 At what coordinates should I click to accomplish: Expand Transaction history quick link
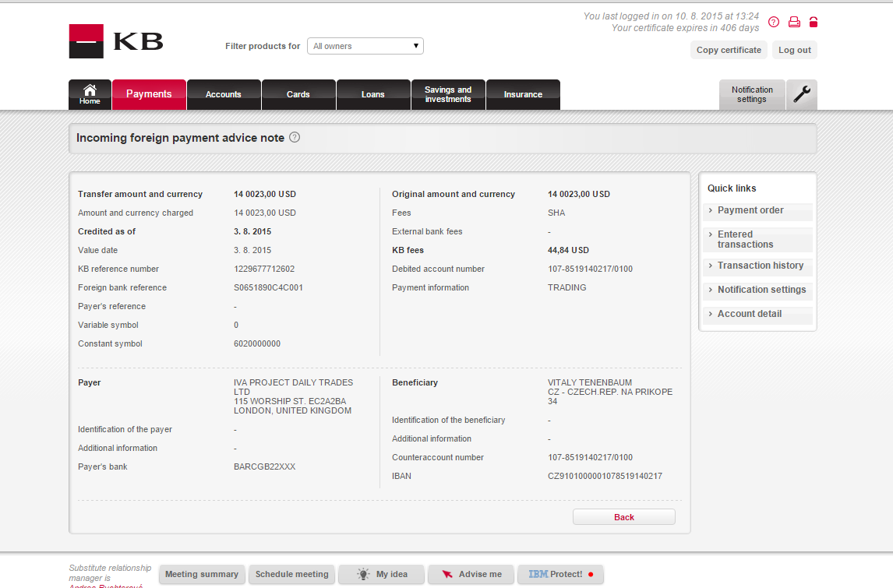click(x=760, y=266)
